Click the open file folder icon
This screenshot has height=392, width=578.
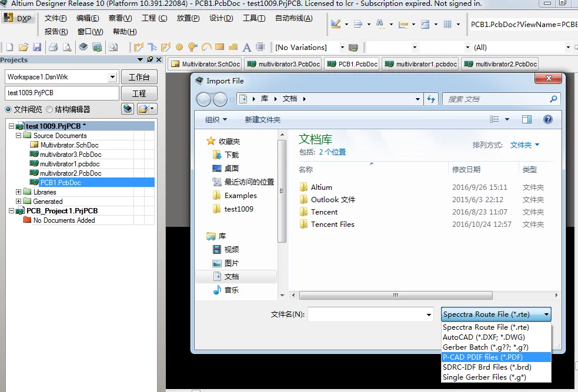[23, 47]
